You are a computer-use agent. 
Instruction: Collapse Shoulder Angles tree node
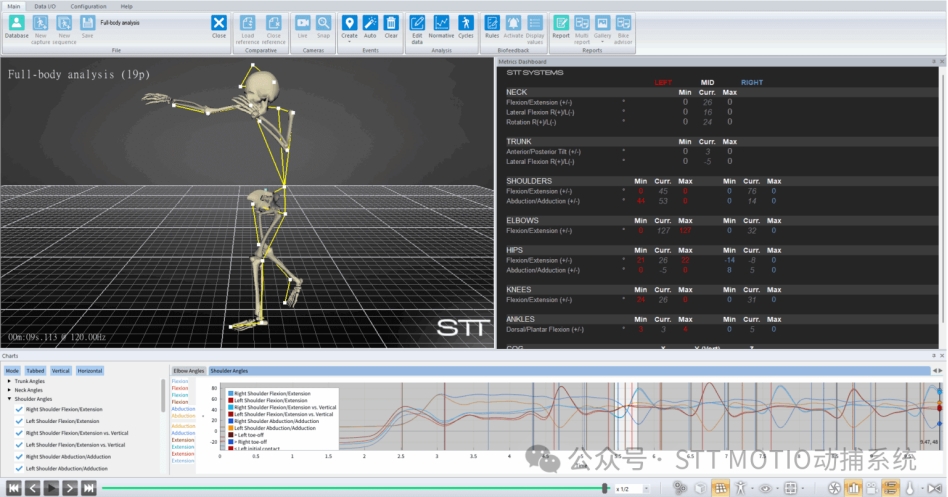9,399
